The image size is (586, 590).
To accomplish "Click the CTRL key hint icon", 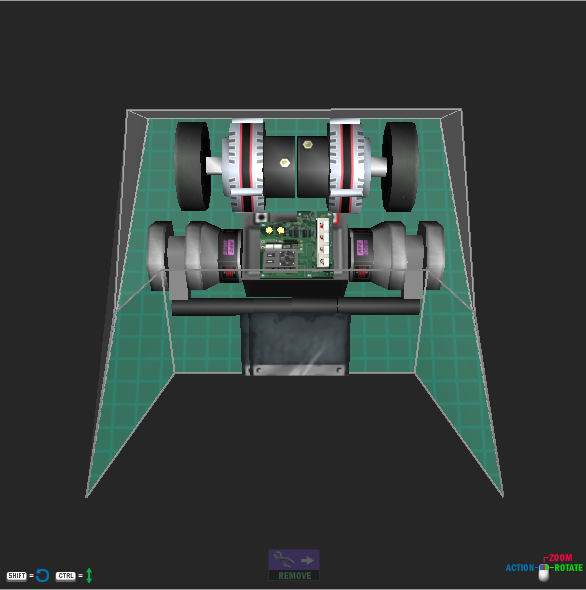I will point(65,576).
